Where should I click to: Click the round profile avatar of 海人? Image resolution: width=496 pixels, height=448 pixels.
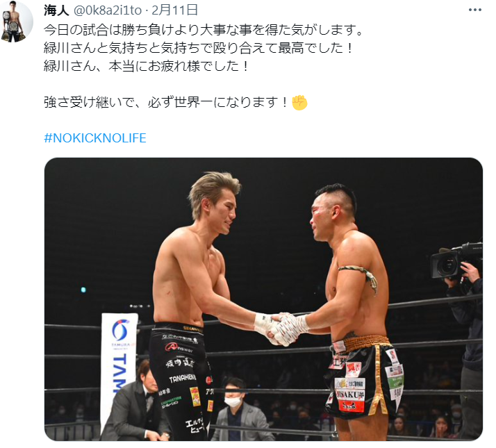14,22
